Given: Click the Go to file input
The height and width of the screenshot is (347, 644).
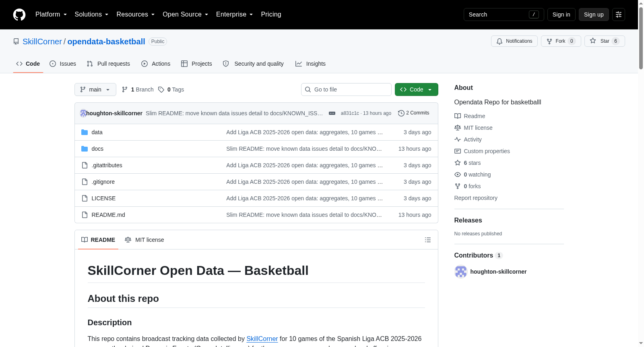Looking at the screenshot, I should coord(346,89).
